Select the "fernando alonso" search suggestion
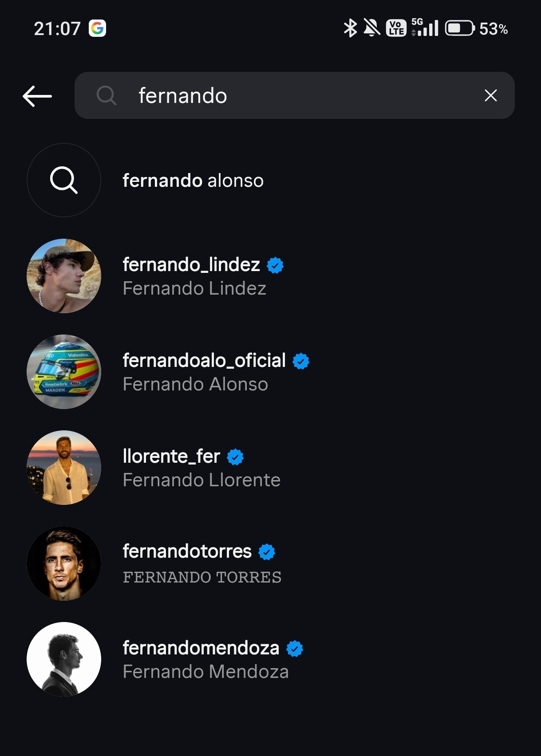Viewport: 541px width, 756px height. pos(193,181)
